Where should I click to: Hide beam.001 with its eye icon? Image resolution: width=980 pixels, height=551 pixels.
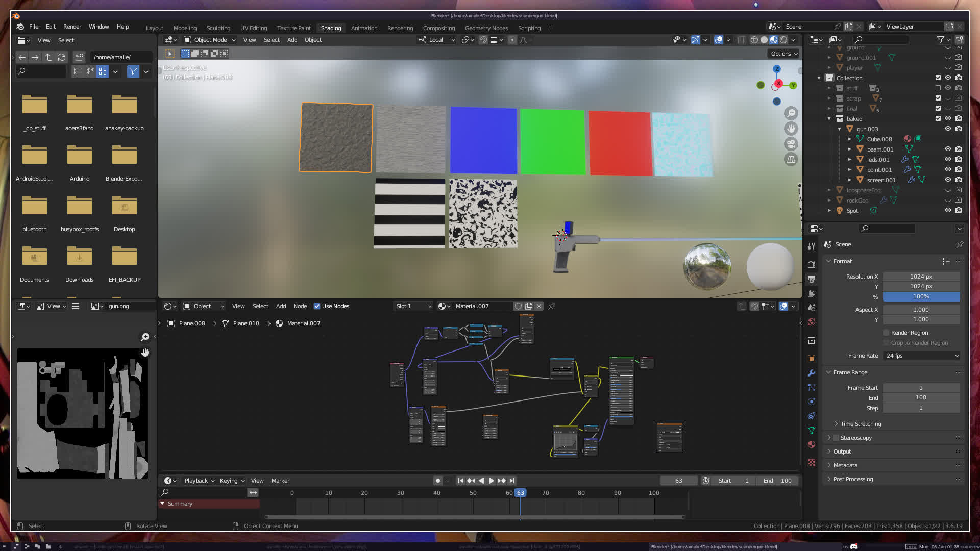(x=948, y=149)
